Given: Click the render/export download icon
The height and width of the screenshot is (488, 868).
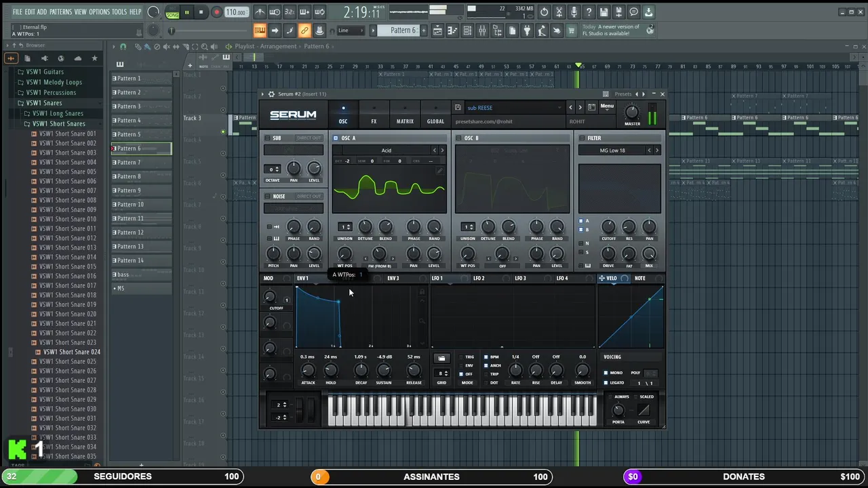Looking at the screenshot, I should click(648, 12).
